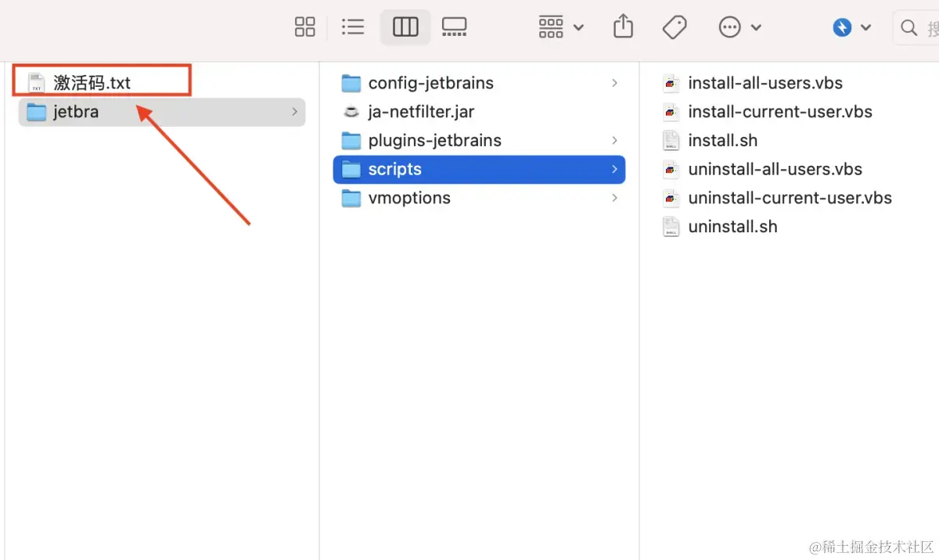939x560 pixels.
Task: Click the plugins-jetbrains folder icon
Action: (352, 141)
